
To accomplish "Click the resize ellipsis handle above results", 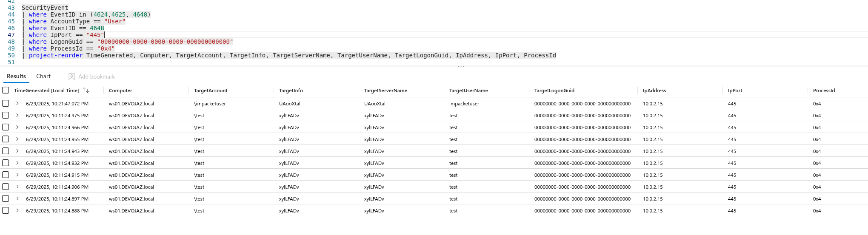I will coord(461,66).
